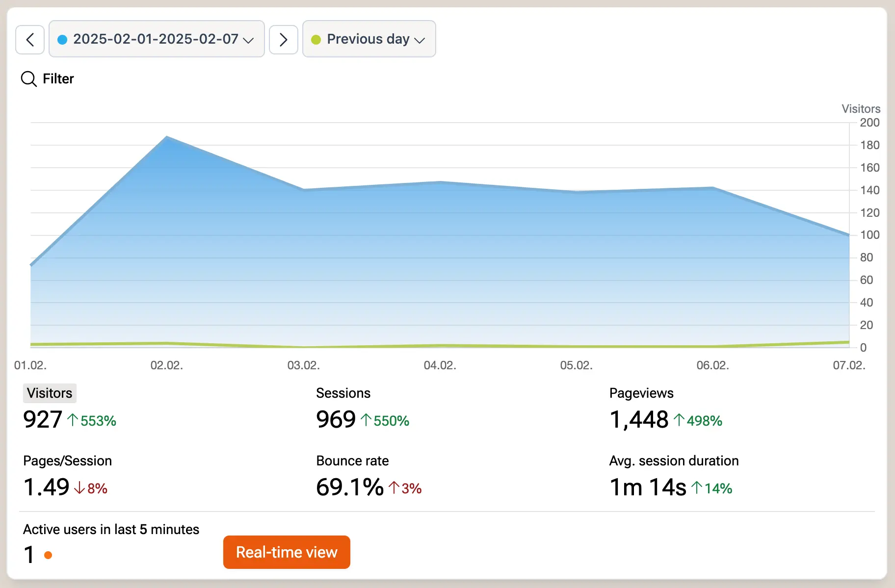Go to previous date range arrow
The height and width of the screenshot is (588, 895).
tap(30, 39)
